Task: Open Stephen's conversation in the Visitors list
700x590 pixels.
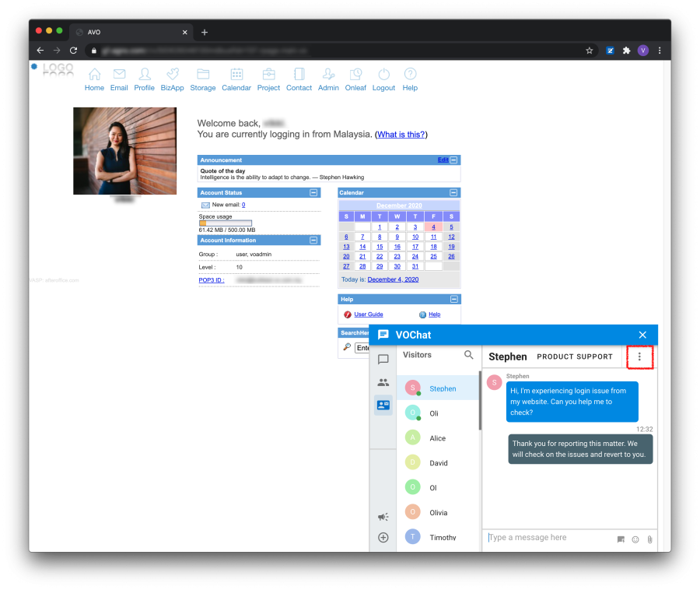Action: pyautogui.click(x=442, y=388)
